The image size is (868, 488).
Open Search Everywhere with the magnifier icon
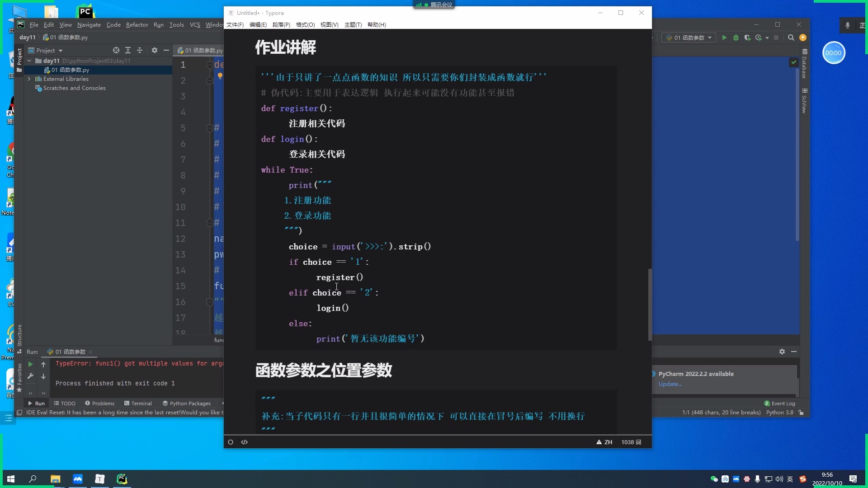tap(791, 38)
